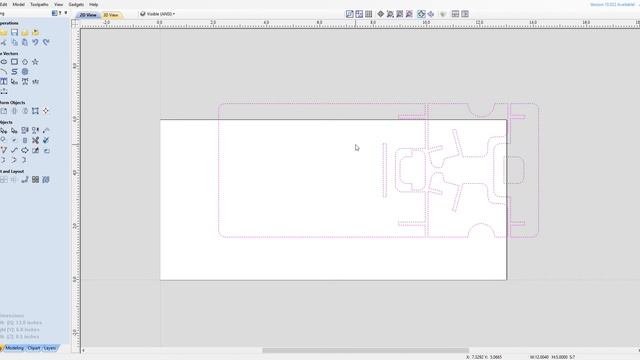Open the View menu
The height and width of the screenshot is (360, 640).
point(59,4)
